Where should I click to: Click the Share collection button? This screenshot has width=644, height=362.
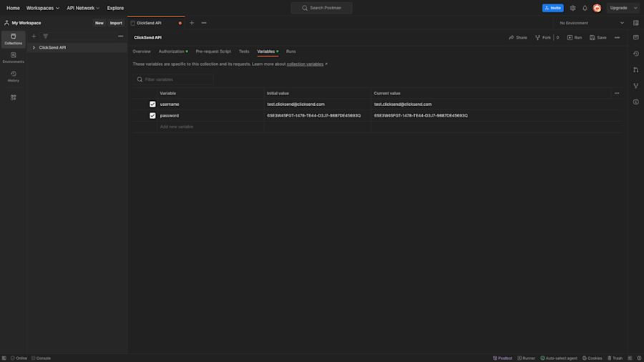518,37
